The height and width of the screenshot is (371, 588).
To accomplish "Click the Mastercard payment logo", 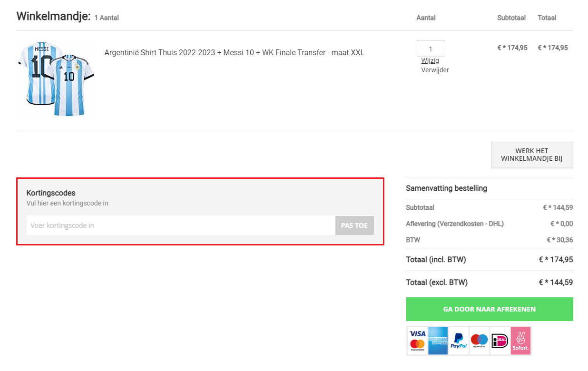I will pyautogui.click(x=417, y=346).
